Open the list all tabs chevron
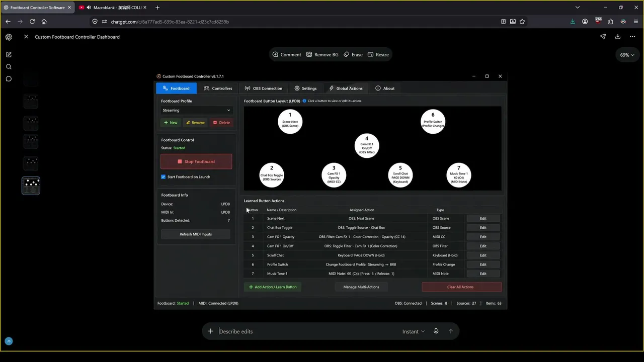 tap(578, 8)
